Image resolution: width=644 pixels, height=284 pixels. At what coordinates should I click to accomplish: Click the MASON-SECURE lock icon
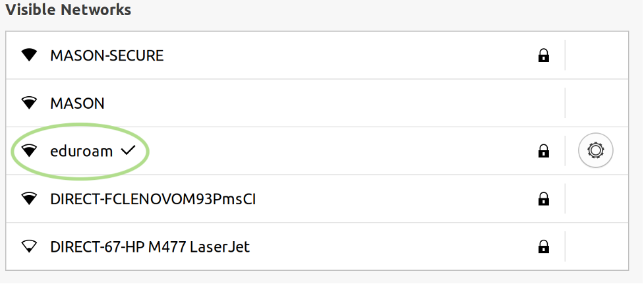click(543, 56)
